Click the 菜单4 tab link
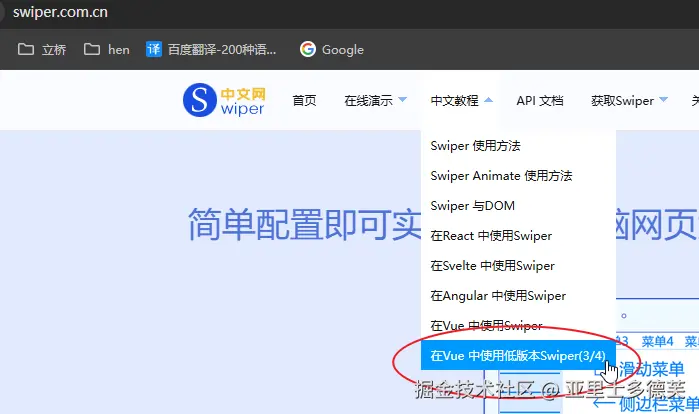This screenshot has width=699, height=414. 657,341
